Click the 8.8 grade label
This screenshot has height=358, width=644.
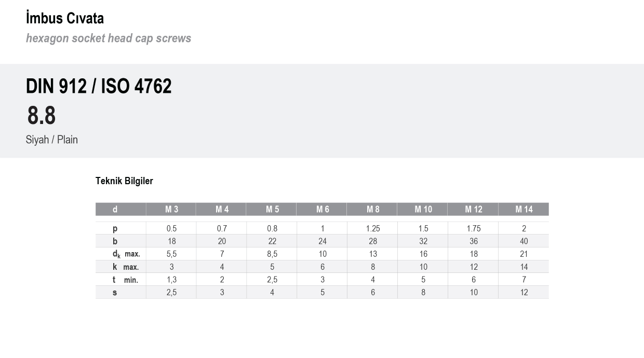tap(42, 115)
